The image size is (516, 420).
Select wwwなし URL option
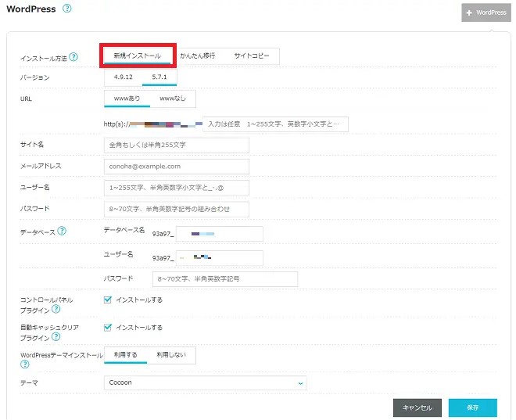tap(173, 99)
